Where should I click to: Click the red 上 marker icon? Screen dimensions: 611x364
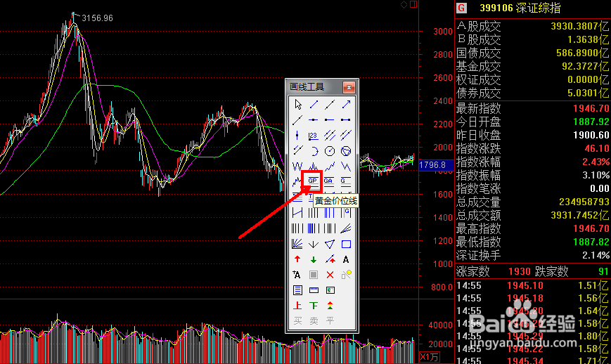tap(297, 306)
